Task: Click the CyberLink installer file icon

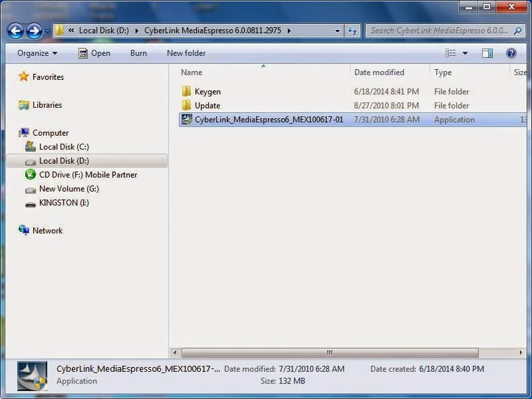Action: click(x=186, y=120)
